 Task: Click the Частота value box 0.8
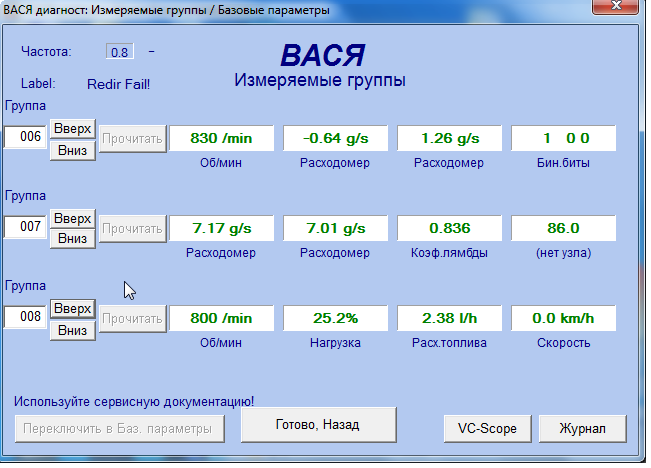120,51
